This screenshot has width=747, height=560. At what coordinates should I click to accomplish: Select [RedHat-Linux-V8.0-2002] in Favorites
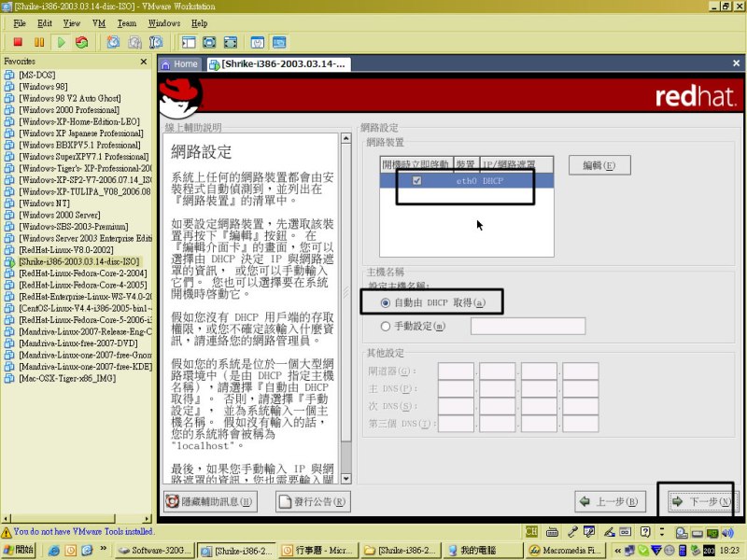(x=66, y=250)
